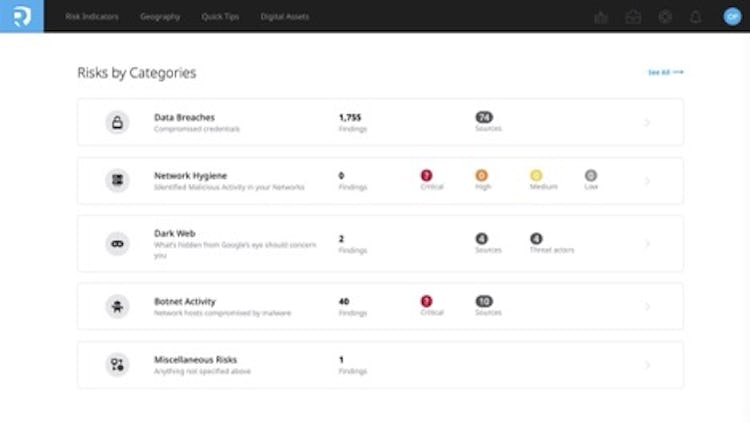Click the Network Hygiene server icon
This screenshot has height=423, width=750.
(x=117, y=181)
